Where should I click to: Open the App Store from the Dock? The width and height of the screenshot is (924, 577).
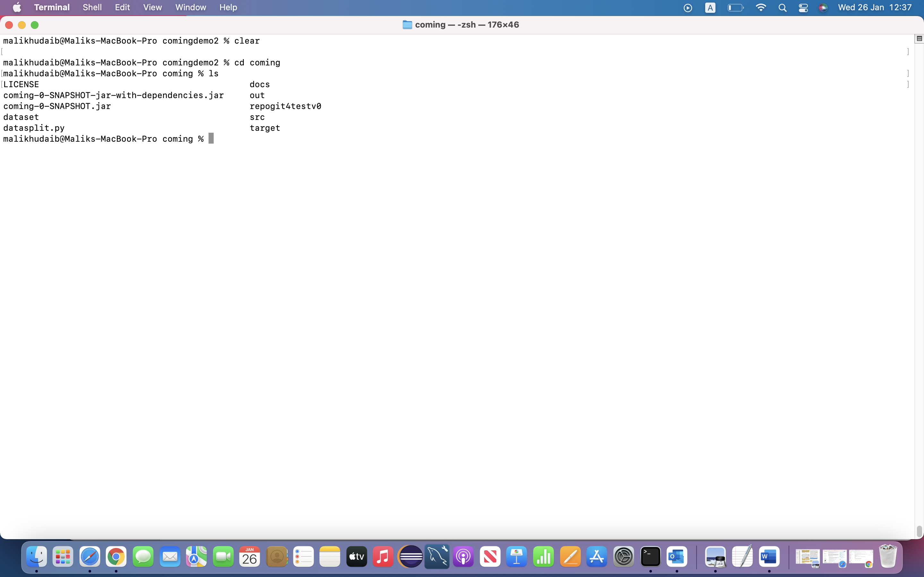(x=597, y=557)
